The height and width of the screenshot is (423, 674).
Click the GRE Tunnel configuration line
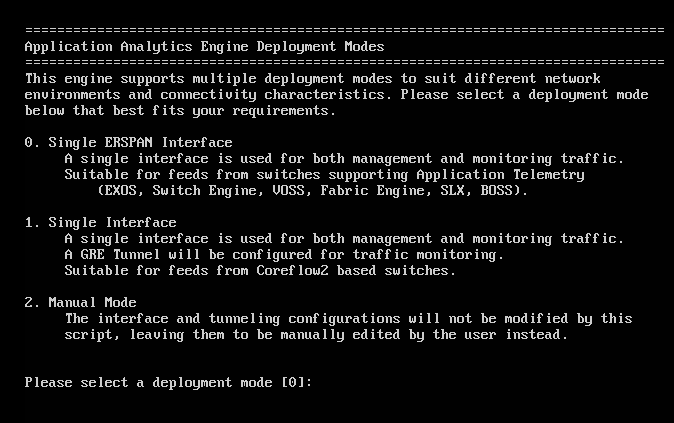point(284,254)
